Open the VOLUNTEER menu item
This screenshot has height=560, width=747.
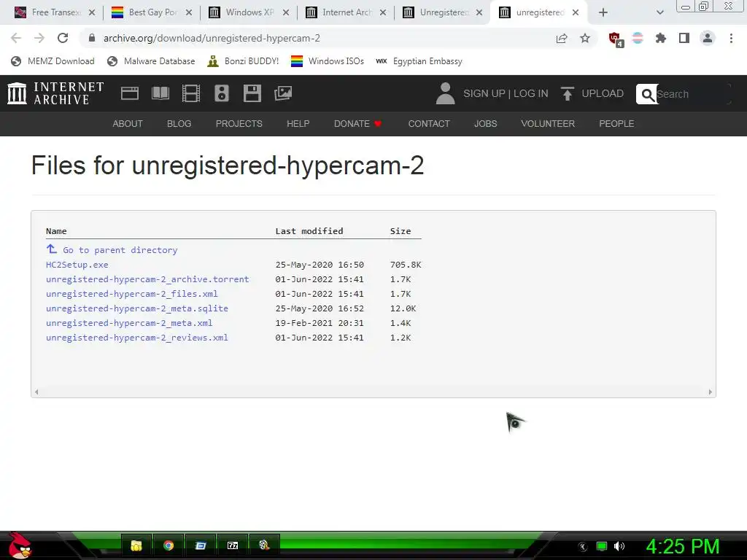click(548, 124)
